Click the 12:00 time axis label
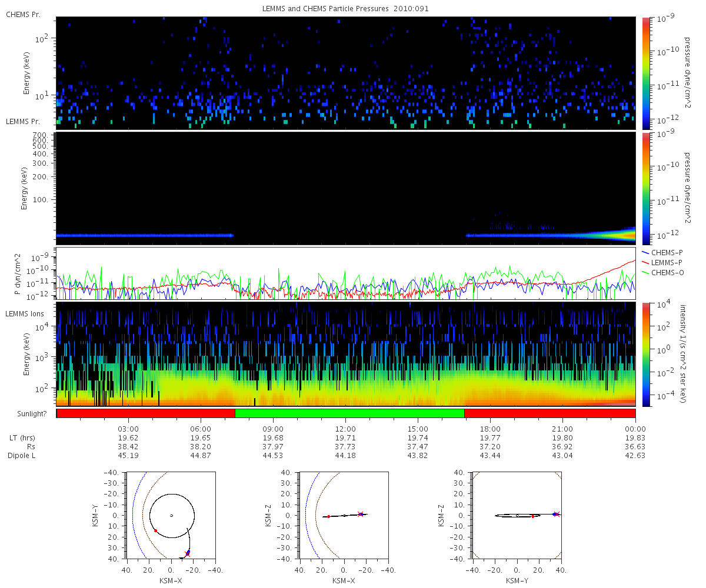The width and height of the screenshot is (706, 588). pyautogui.click(x=345, y=429)
